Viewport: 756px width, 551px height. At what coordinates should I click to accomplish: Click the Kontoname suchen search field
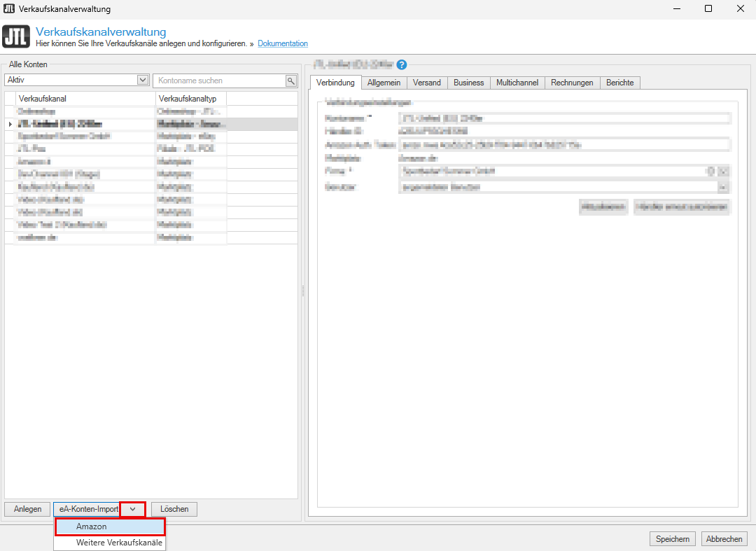click(x=218, y=81)
